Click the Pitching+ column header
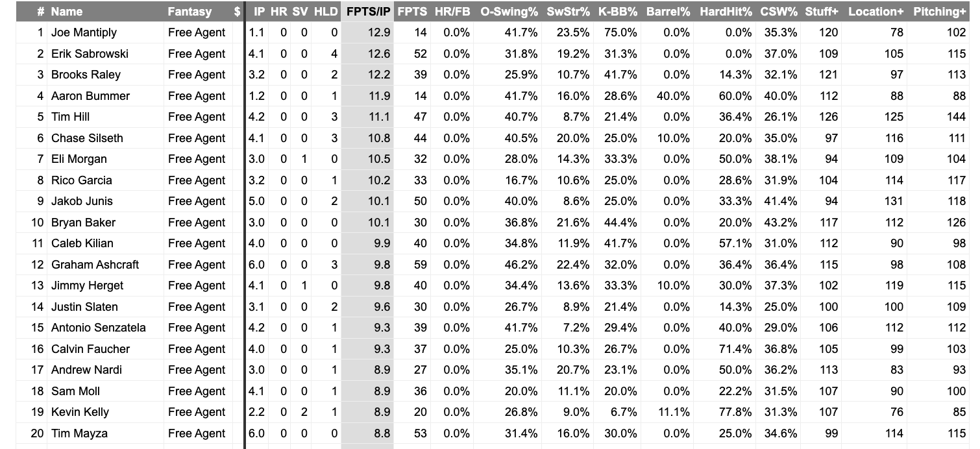This screenshot has width=980, height=449. (x=939, y=12)
